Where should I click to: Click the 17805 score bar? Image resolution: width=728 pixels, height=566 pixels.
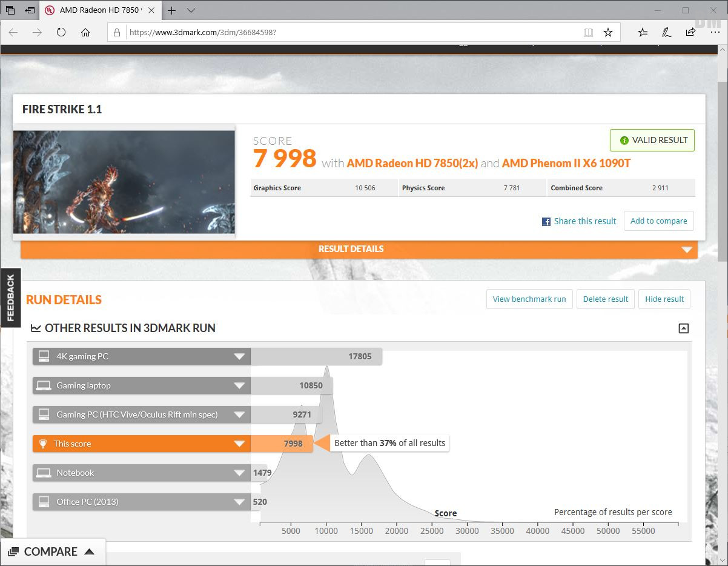coord(316,356)
